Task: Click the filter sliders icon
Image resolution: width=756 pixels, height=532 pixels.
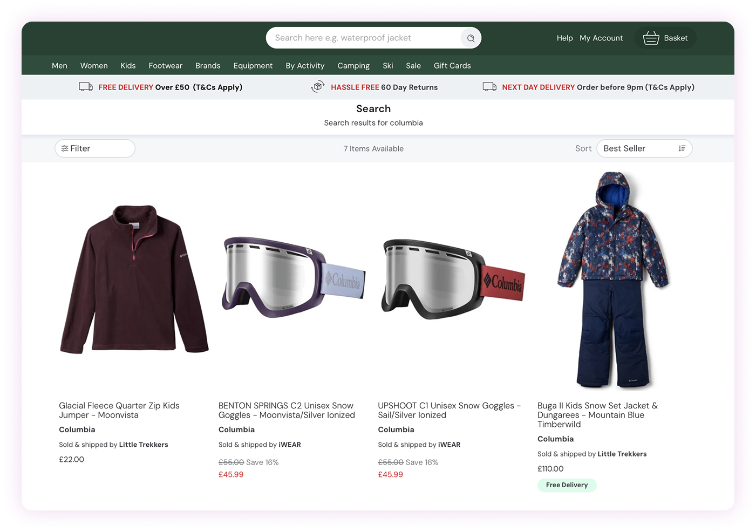Action: coord(65,148)
